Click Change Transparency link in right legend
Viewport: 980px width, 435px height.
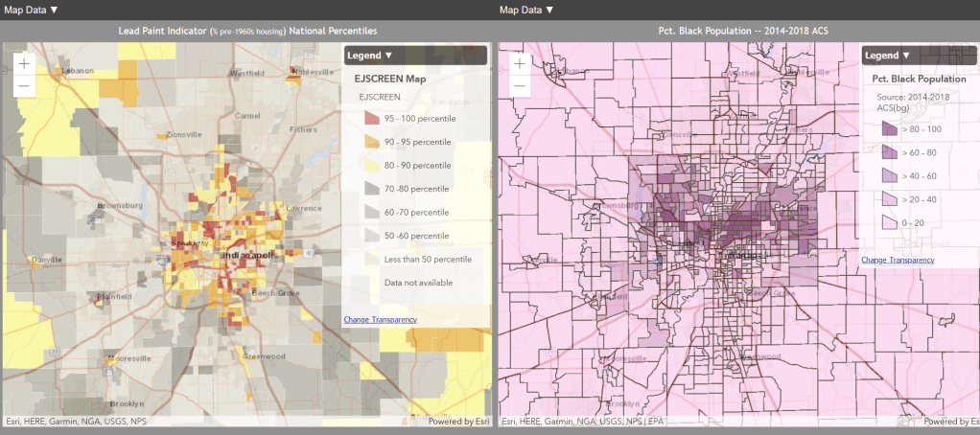point(898,260)
